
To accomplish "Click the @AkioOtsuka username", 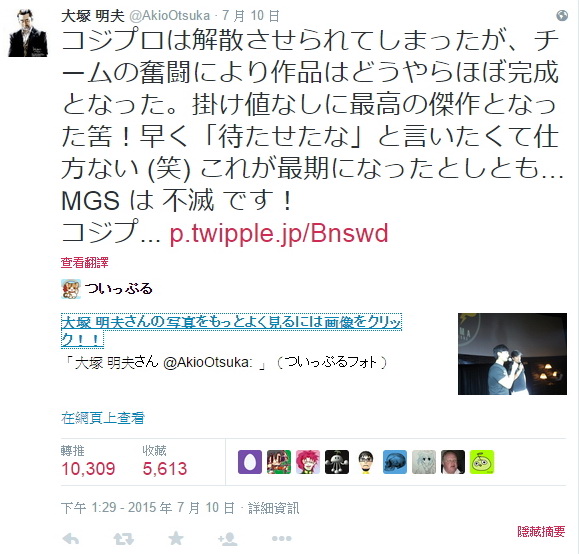I will pyautogui.click(x=169, y=16).
